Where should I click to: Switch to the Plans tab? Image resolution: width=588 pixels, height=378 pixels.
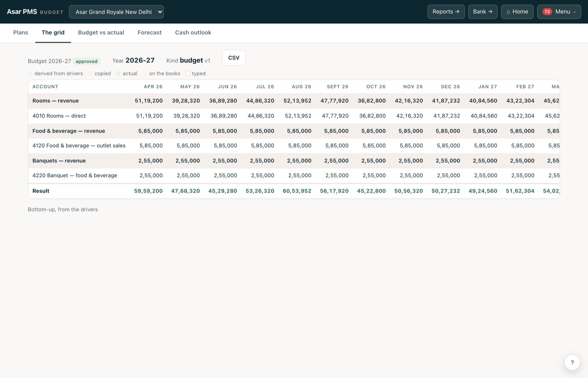pos(21,32)
